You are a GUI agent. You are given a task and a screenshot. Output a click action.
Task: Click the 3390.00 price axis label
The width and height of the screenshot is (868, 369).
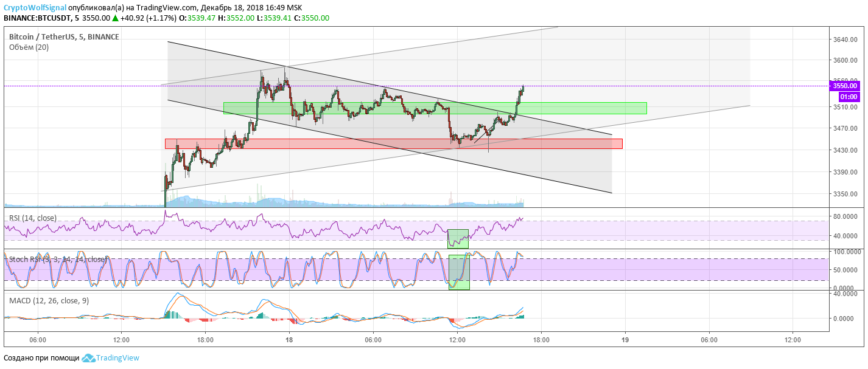coord(845,172)
